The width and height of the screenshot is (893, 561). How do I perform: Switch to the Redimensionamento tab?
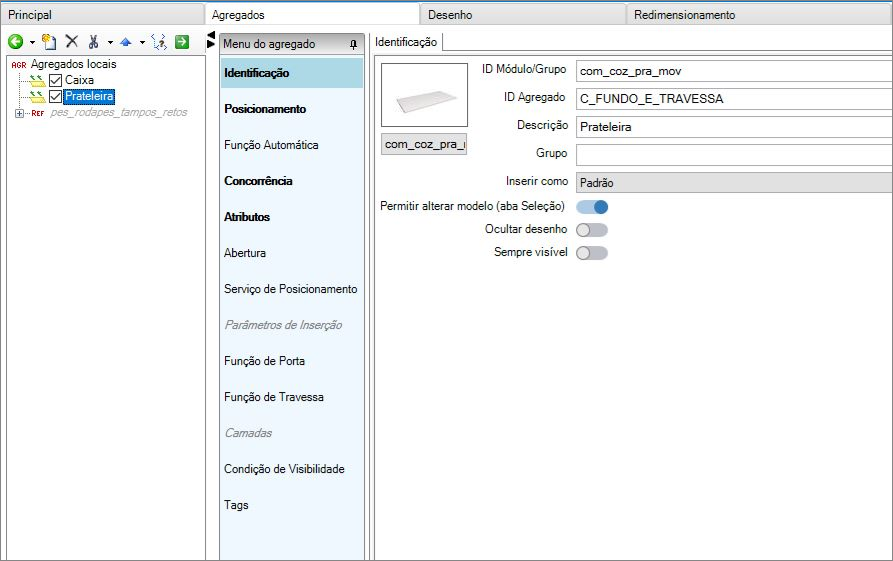point(759,15)
